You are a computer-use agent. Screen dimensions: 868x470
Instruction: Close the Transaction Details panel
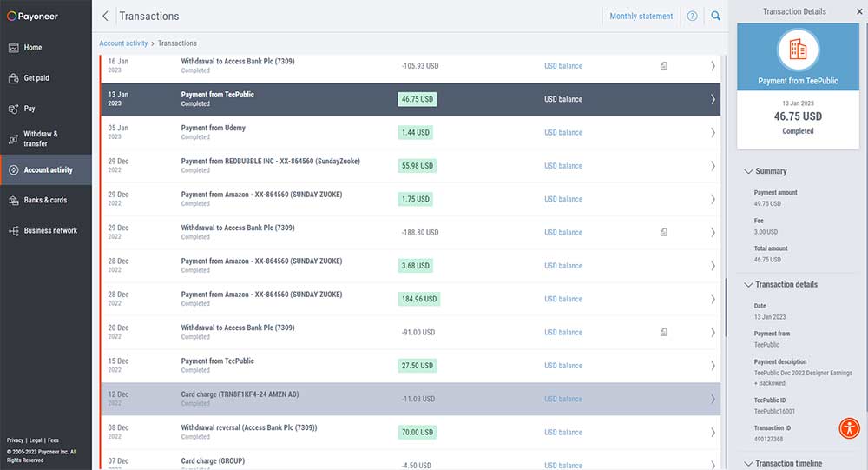pos(859,11)
